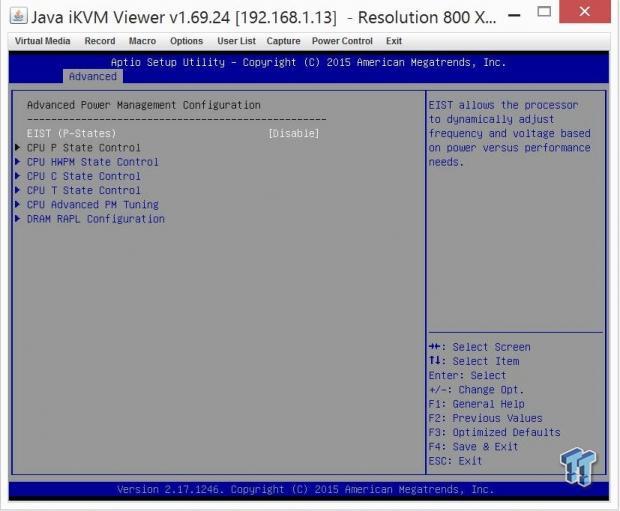Select the Advanced BIOS tab

[93, 76]
